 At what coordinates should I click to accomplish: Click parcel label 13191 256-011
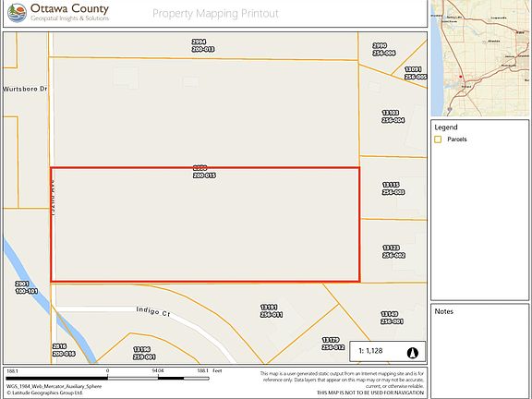pos(272,310)
